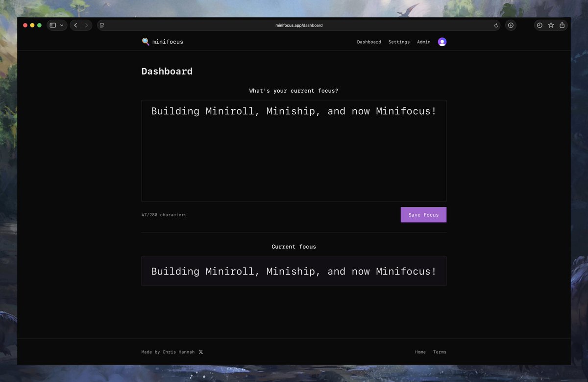
Task: Open the page settings icon in address bar
Action: [x=101, y=25]
